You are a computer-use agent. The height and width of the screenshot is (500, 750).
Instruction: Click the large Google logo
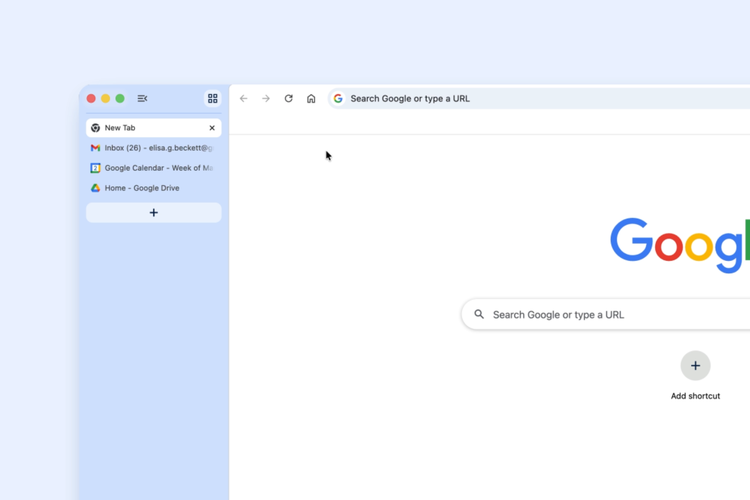point(680,245)
